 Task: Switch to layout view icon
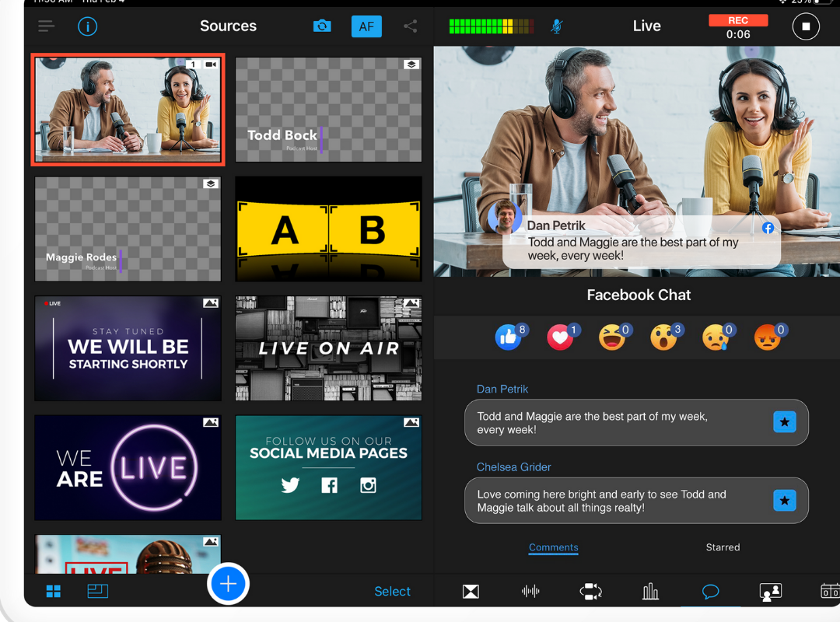coord(97,591)
